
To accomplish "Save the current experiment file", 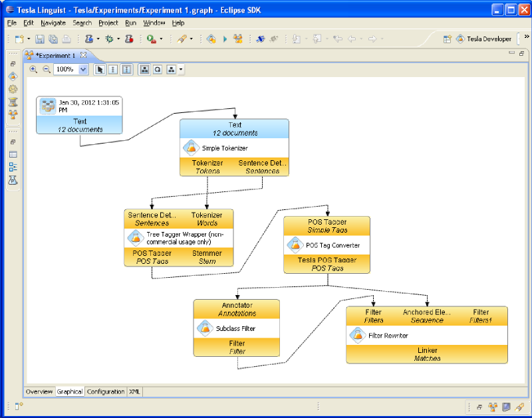I will click(x=40, y=39).
